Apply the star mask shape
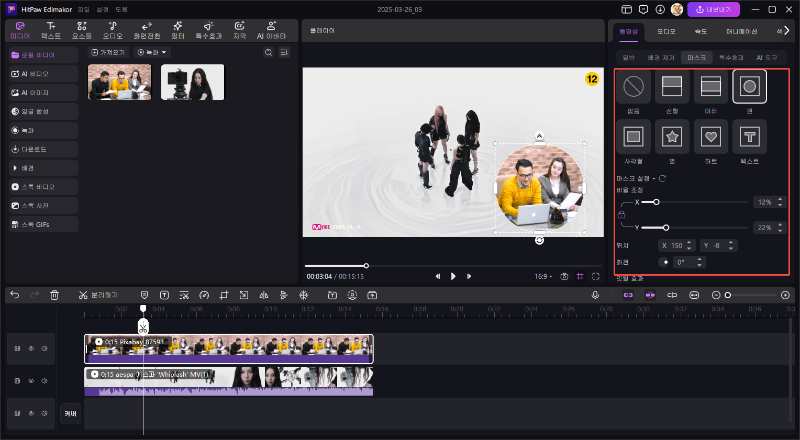 pyautogui.click(x=672, y=136)
